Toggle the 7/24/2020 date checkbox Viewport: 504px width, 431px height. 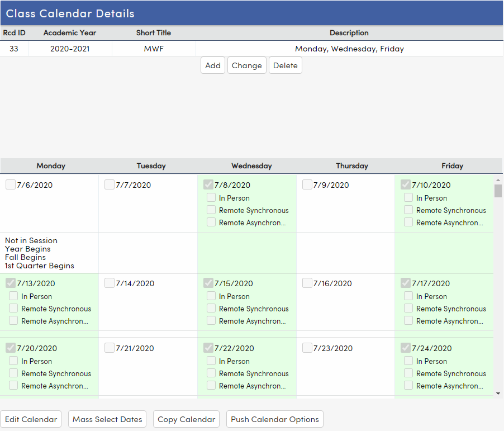pos(406,348)
